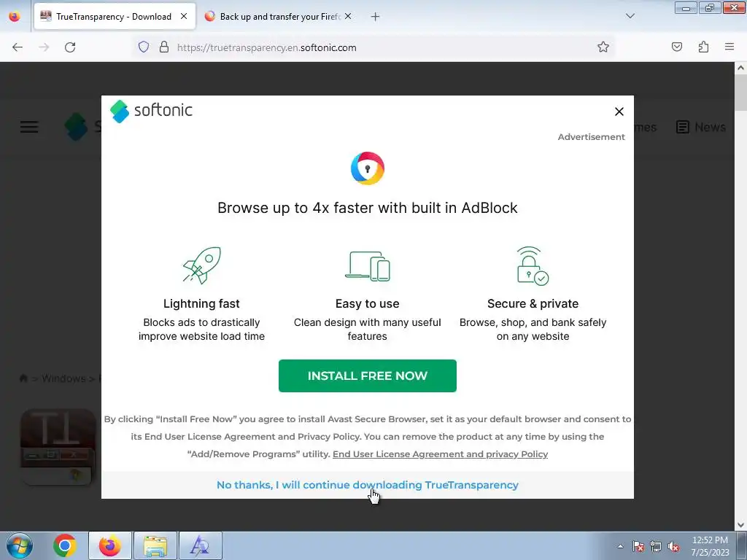Show hidden system tray icons
Viewport: 747px width, 560px height.
620,546
